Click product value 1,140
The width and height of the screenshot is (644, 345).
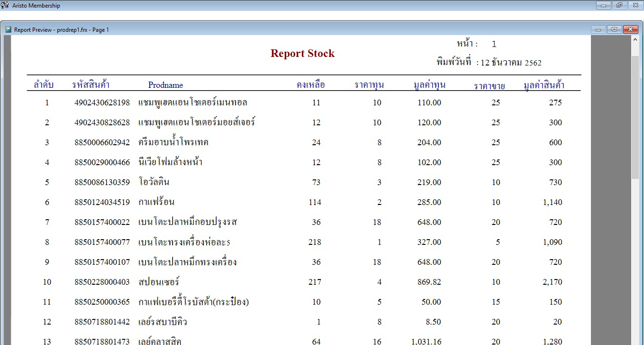(553, 202)
